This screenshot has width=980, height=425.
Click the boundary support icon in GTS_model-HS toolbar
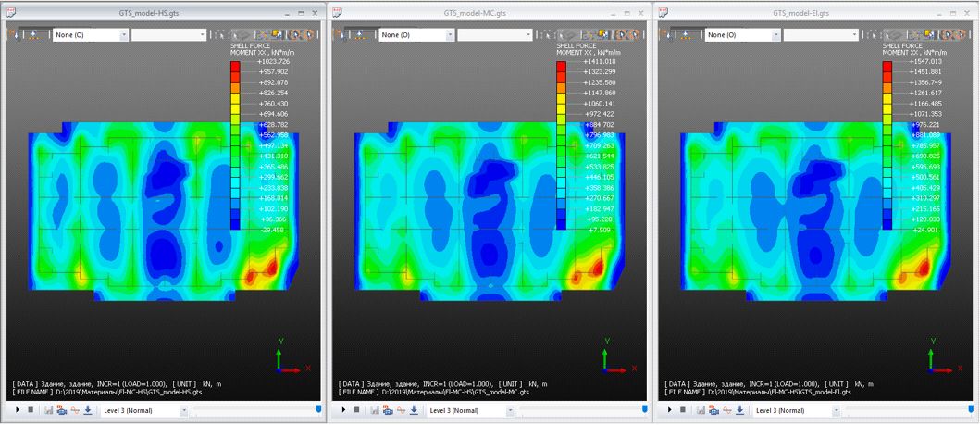(35, 34)
